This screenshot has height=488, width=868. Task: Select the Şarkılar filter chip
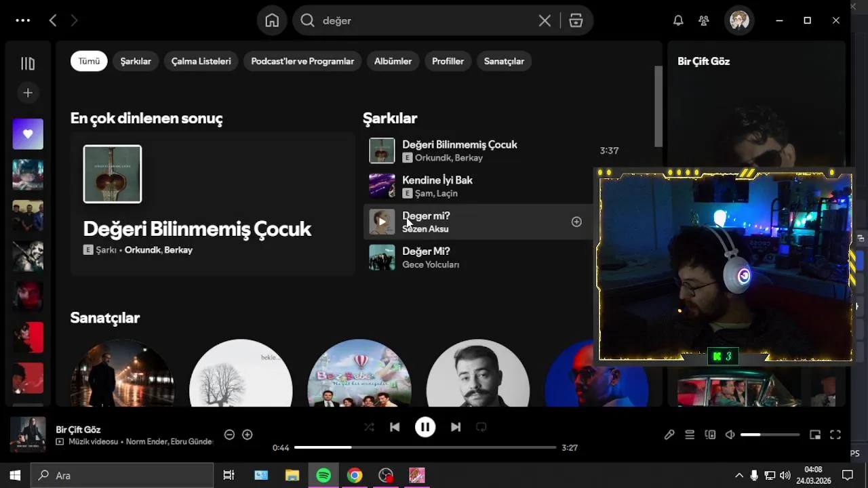pyautogui.click(x=136, y=61)
